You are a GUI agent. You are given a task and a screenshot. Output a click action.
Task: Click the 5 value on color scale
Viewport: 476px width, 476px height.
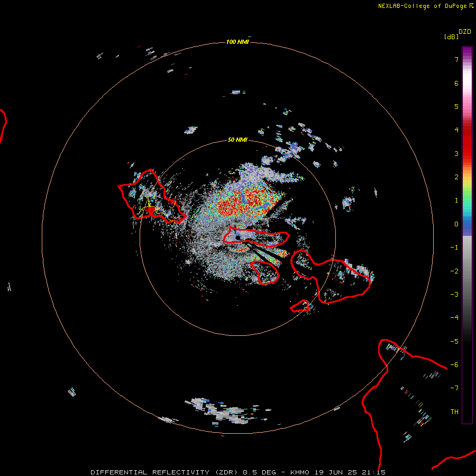tap(456, 106)
